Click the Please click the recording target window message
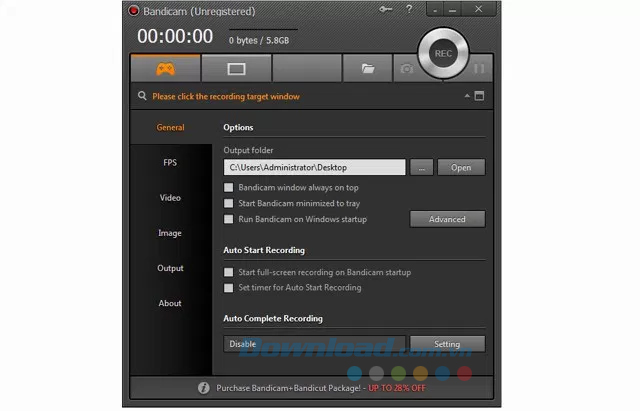Image resolution: width=640 pixels, height=411 pixels. 226,96
